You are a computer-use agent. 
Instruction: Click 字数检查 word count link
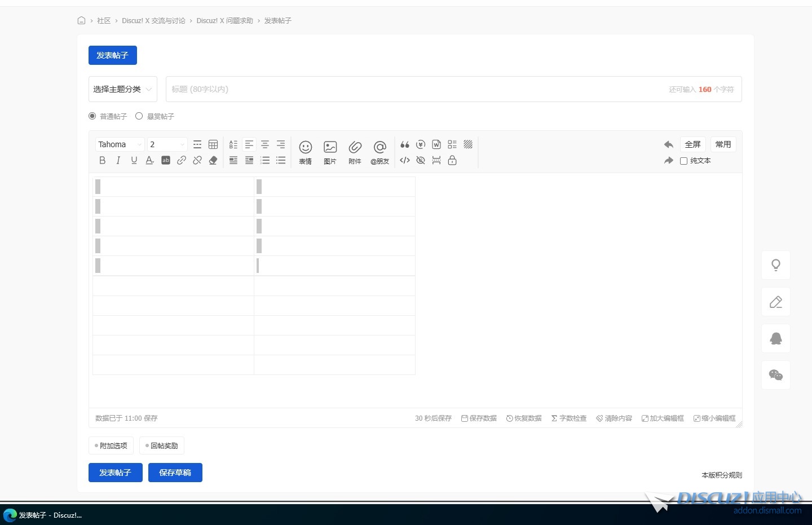[569, 418]
